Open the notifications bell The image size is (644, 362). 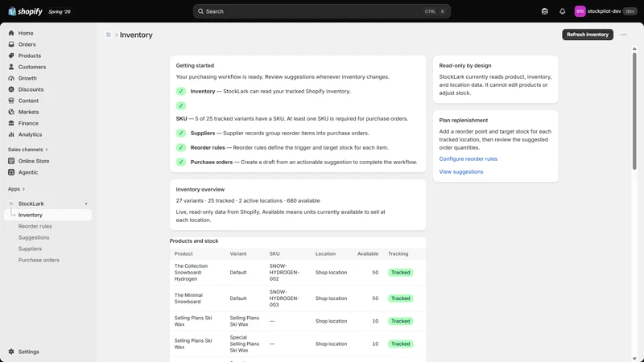(x=562, y=11)
